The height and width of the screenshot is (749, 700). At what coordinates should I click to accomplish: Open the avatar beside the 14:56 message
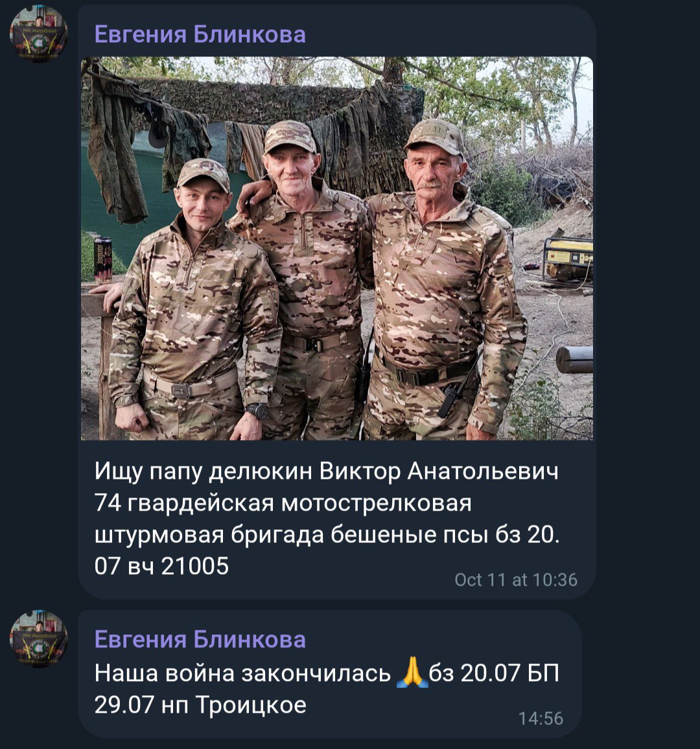pyautogui.click(x=39, y=639)
